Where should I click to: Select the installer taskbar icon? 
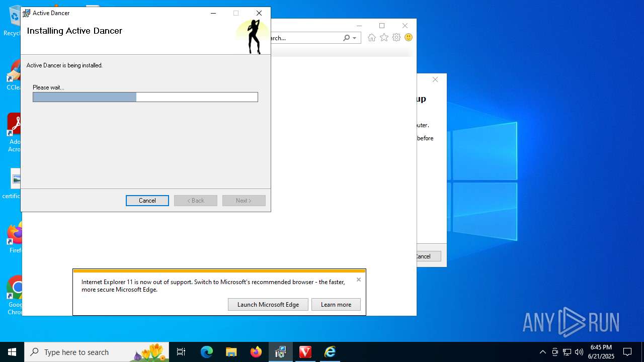click(280, 352)
